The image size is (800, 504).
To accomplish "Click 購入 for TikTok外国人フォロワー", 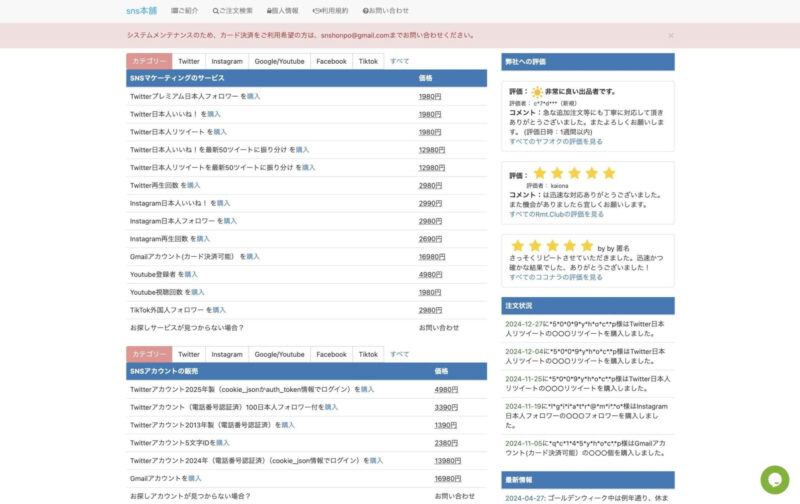I will click(219, 310).
